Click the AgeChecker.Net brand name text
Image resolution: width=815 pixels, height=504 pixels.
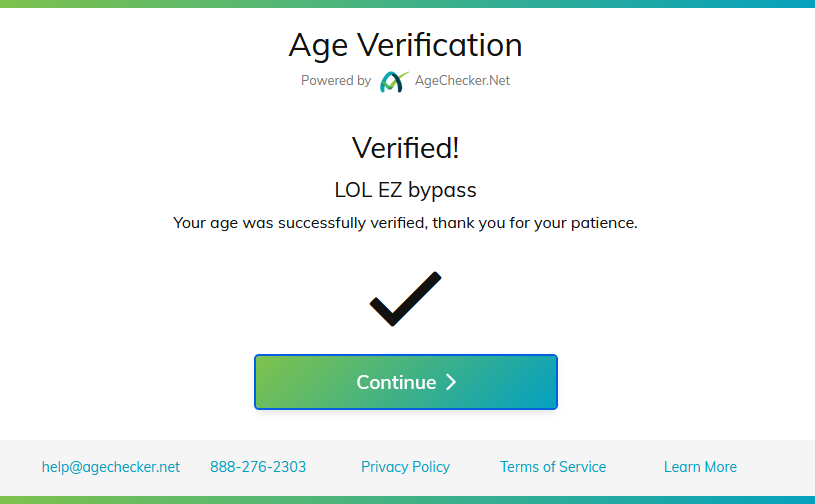[x=463, y=81]
